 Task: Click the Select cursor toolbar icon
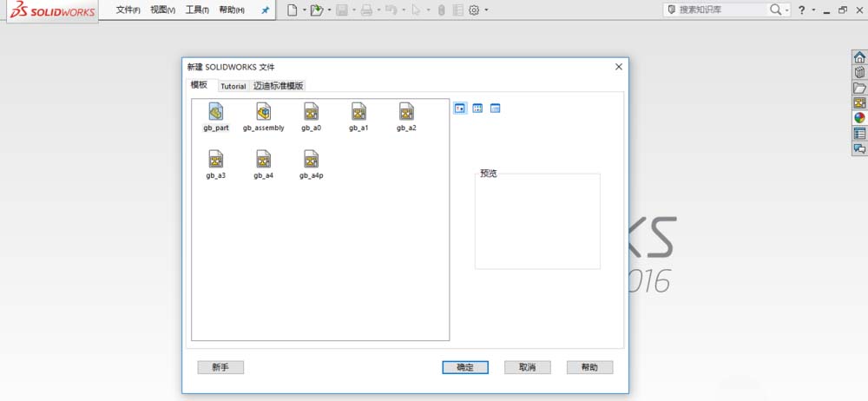(x=416, y=10)
